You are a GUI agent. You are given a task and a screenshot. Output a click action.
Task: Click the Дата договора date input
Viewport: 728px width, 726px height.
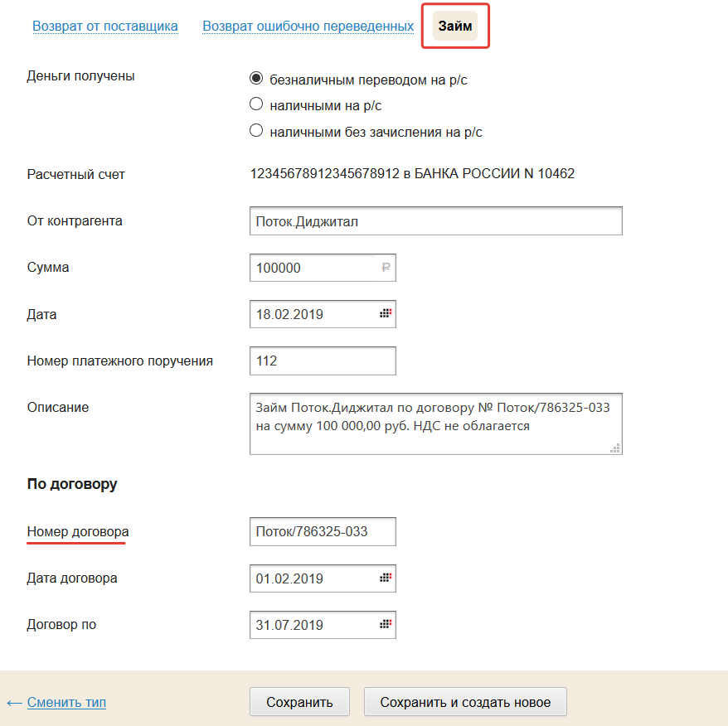click(311, 578)
